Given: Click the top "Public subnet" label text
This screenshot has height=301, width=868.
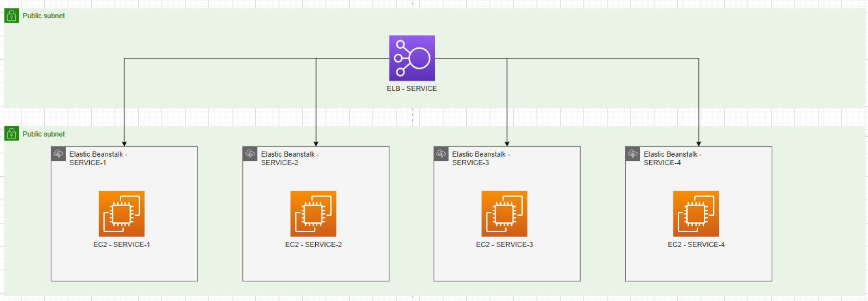Looking at the screenshot, I should (44, 15).
